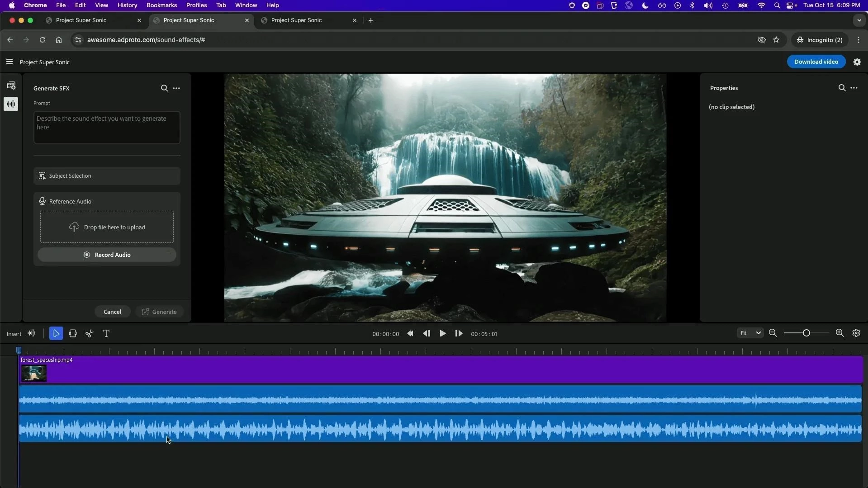The width and height of the screenshot is (868, 488).
Task: Open Generate SFX panel more options menu
Action: coord(176,88)
